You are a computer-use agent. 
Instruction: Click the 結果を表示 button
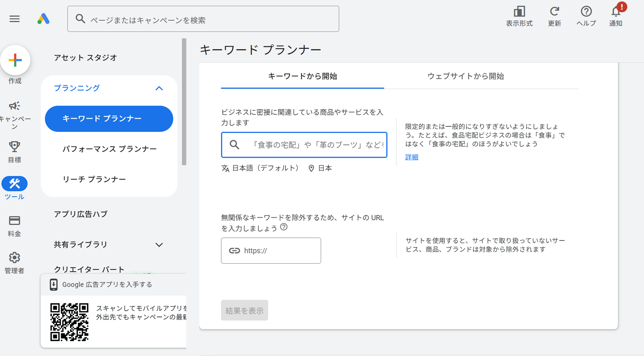coord(244,310)
